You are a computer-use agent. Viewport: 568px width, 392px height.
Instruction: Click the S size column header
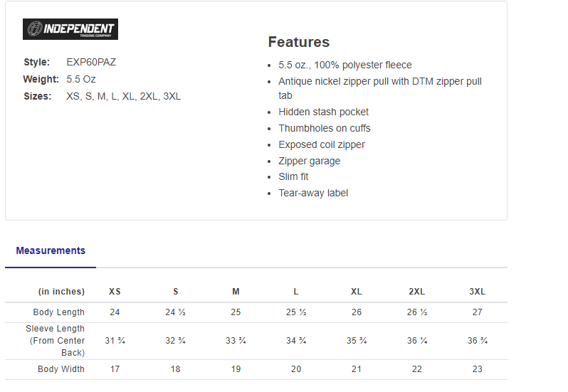(x=176, y=292)
